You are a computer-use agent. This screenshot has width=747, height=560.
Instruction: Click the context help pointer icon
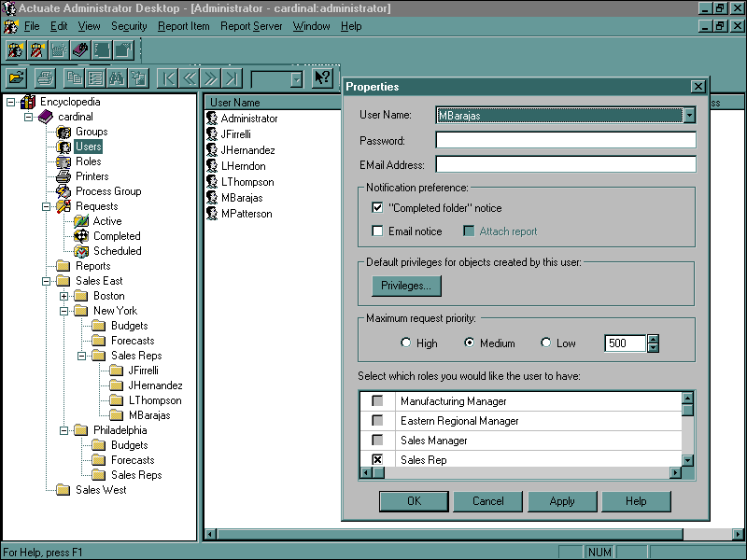pos(322,77)
